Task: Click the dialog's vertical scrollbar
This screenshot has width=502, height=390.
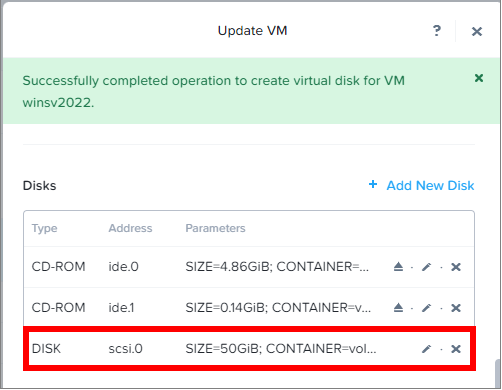Action: [498, 373]
